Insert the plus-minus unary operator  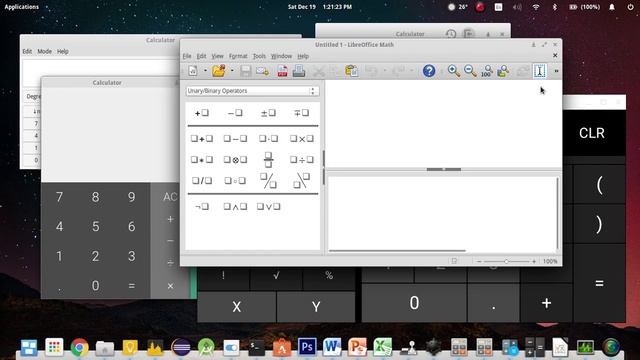[x=268, y=113]
